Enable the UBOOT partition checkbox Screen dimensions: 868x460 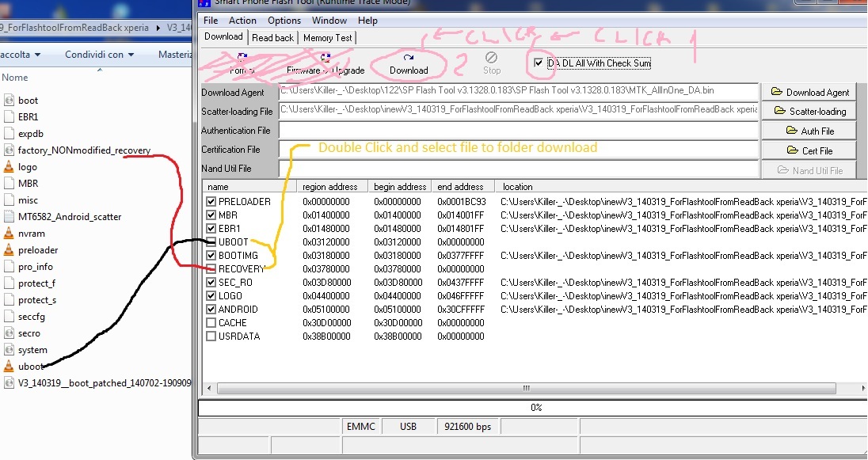pos(211,242)
